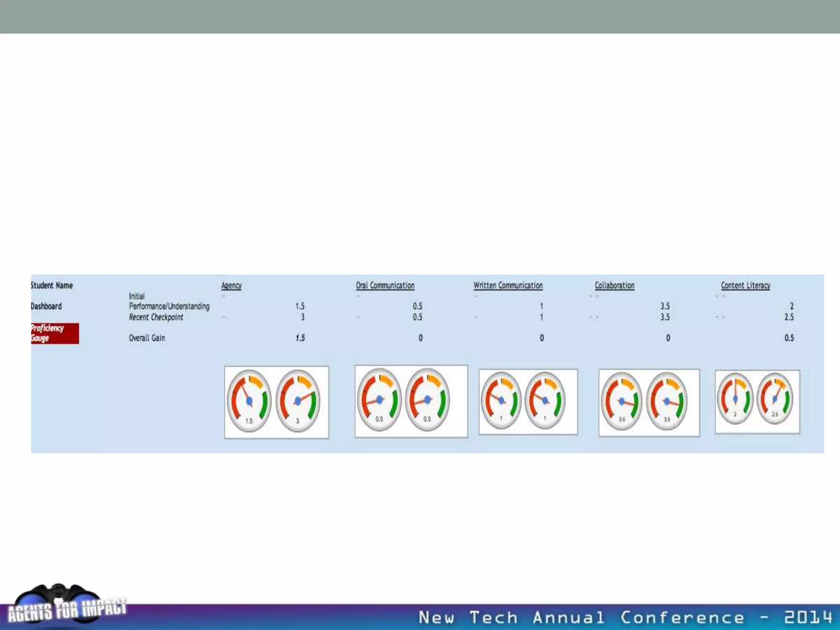The image size is (840, 630).
Task: Select the red Proficiency Gauge label
Action: (55, 333)
